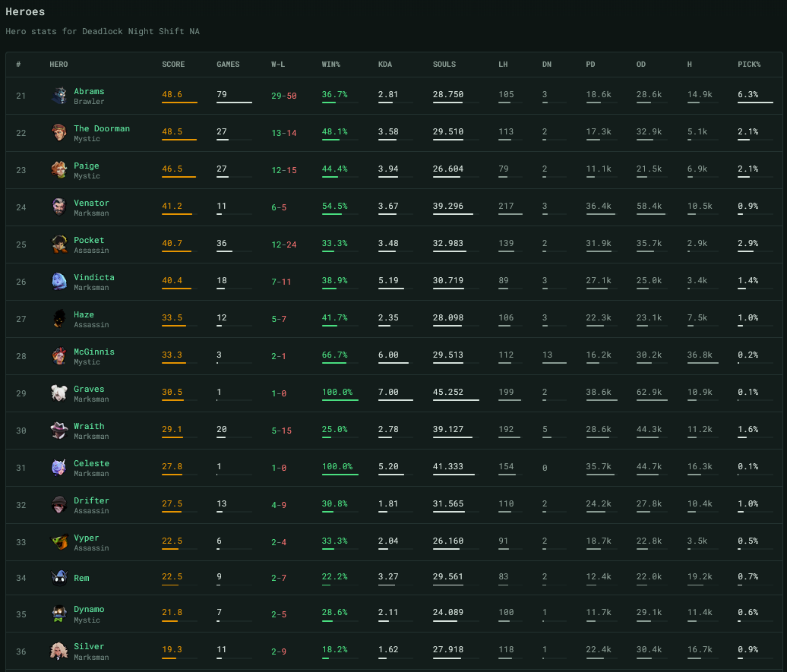
Task: Click Silver win rate 18.2%
Action: pyautogui.click(x=334, y=649)
